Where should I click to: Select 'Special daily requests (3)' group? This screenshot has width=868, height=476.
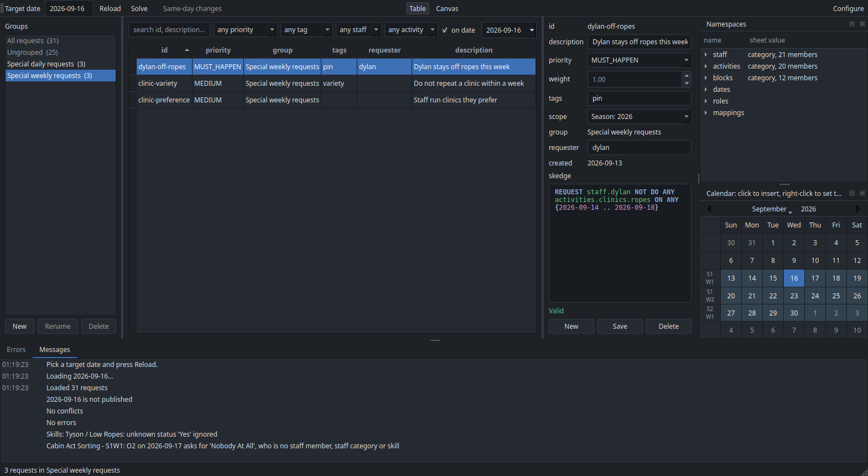(60, 64)
